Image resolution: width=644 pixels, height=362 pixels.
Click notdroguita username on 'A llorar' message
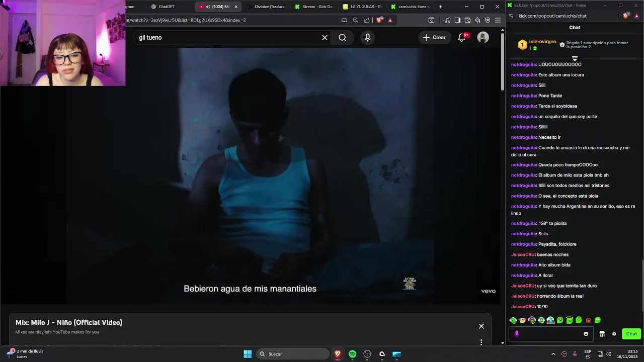[524, 276]
